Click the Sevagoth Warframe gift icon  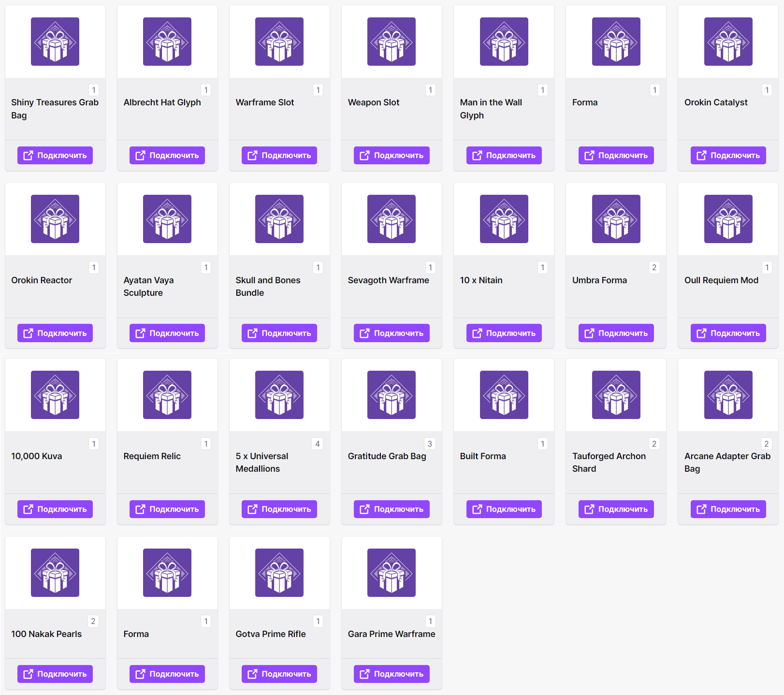[x=392, y=219]
